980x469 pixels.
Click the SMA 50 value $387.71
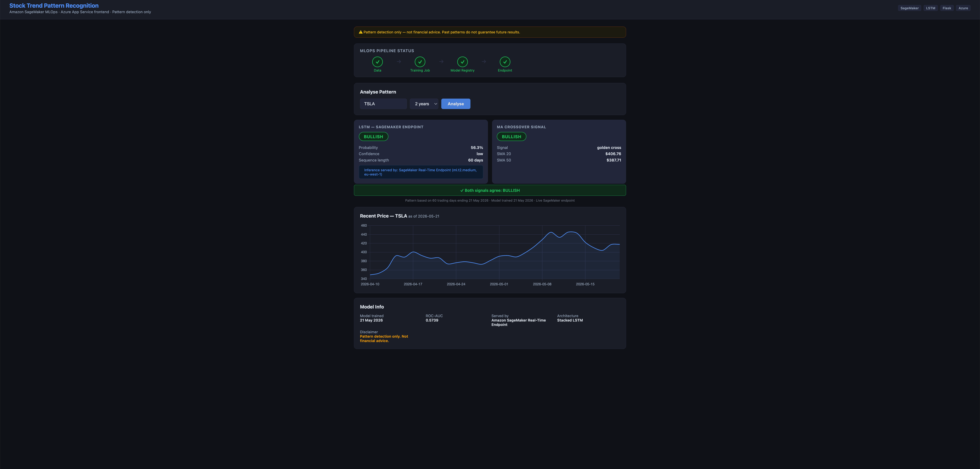click(x=614, y=160)
